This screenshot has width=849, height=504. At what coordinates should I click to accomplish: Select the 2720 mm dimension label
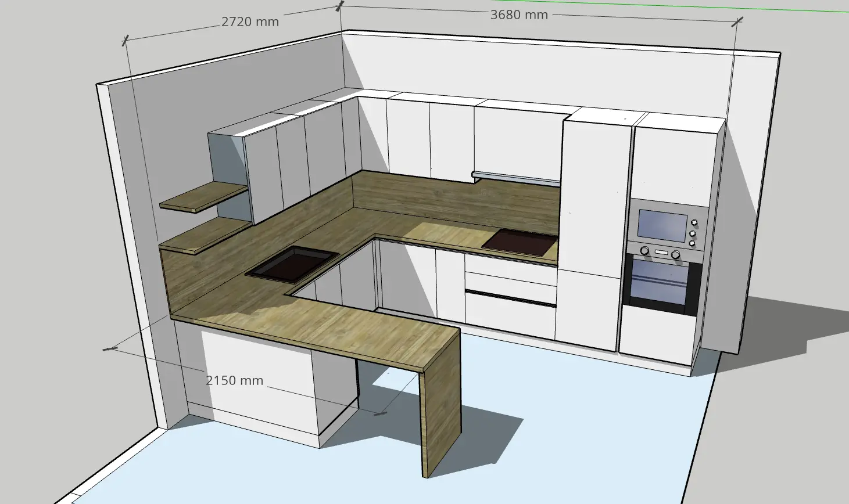pyautogui.click(x=250, y=22)
